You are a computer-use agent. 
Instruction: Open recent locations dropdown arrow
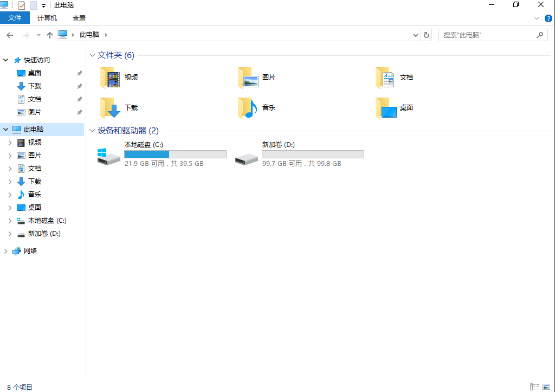coord(38,35)
